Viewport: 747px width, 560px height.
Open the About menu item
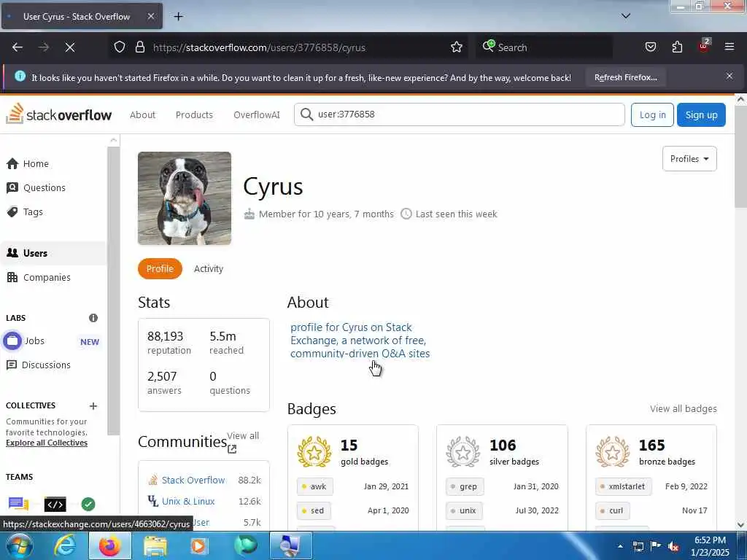[x=142, y=114]
